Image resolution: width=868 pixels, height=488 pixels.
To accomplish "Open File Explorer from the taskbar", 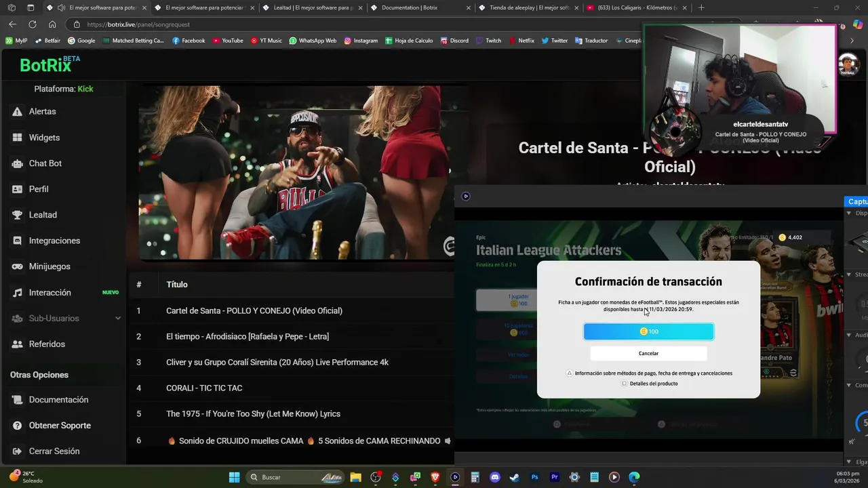I will pyautogui.click(x=355, y=477).
